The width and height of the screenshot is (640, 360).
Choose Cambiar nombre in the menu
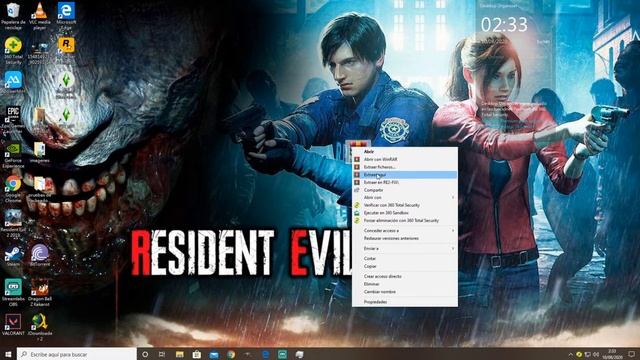(404, 292)
